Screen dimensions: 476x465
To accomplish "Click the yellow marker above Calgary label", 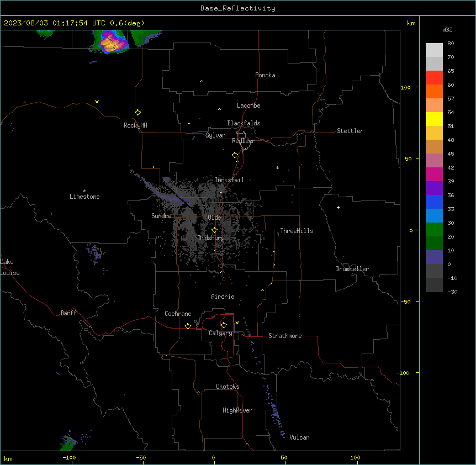I will pos(224,325).
